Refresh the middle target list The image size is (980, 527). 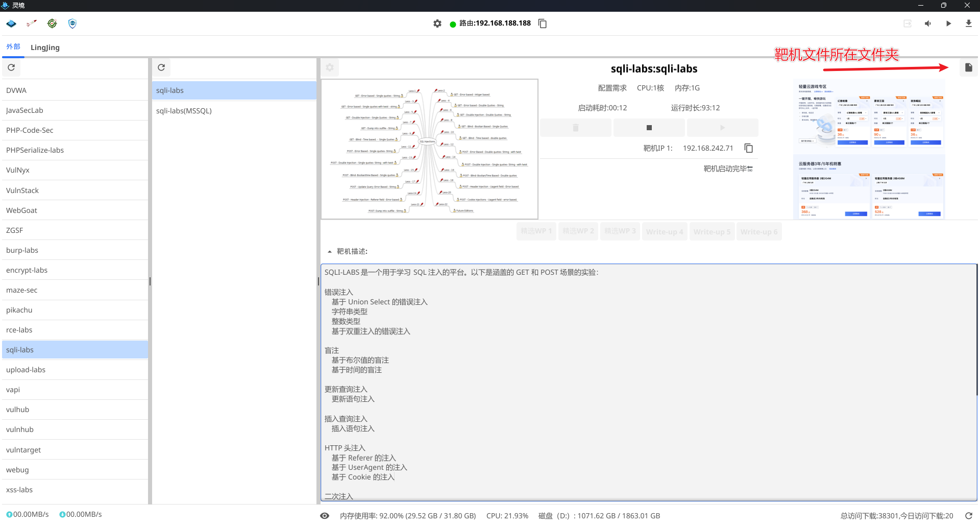[x=161, y=67]
